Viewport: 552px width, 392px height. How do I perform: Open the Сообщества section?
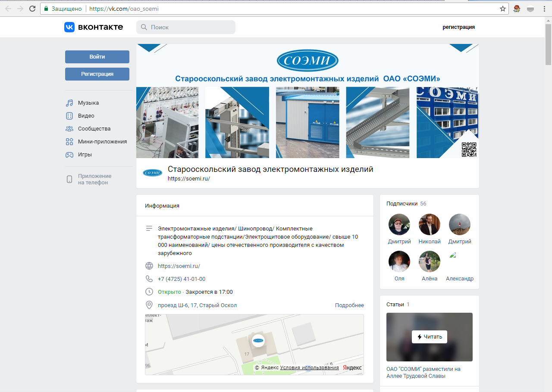94,129
